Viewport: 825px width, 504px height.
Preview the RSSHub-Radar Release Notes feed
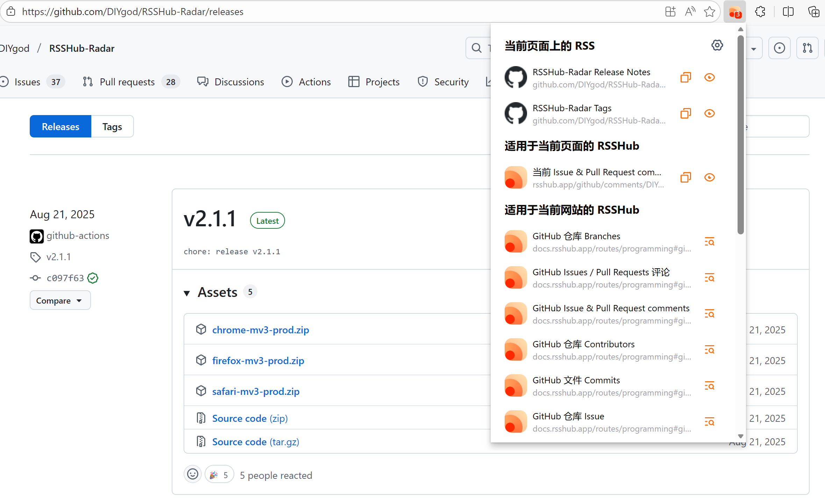click(709, 77)
